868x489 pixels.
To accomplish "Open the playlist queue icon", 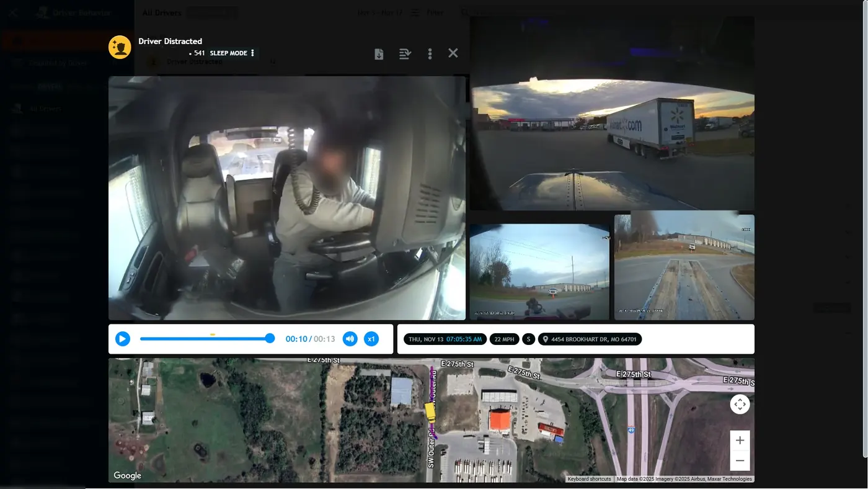I will [x=405, y=54].
